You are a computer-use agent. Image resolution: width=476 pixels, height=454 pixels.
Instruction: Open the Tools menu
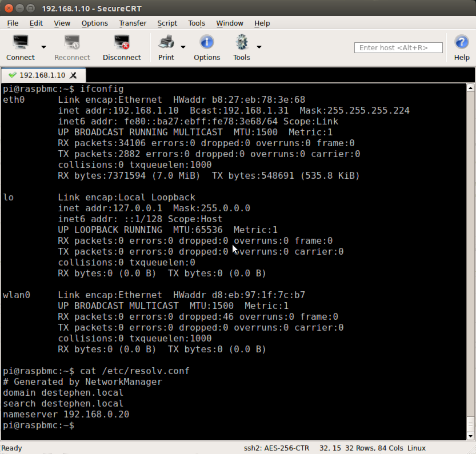pos(197,23)
